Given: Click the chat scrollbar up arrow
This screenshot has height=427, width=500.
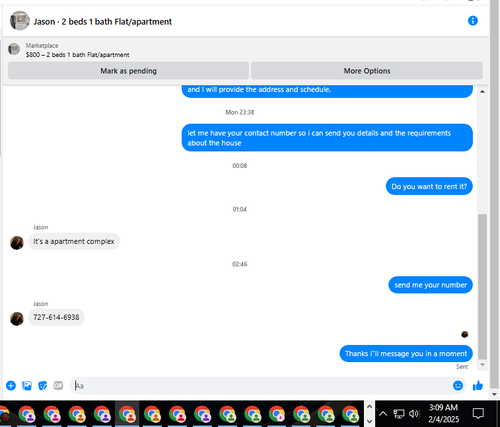Looking at the screenshot, I should tap(482, 91).
